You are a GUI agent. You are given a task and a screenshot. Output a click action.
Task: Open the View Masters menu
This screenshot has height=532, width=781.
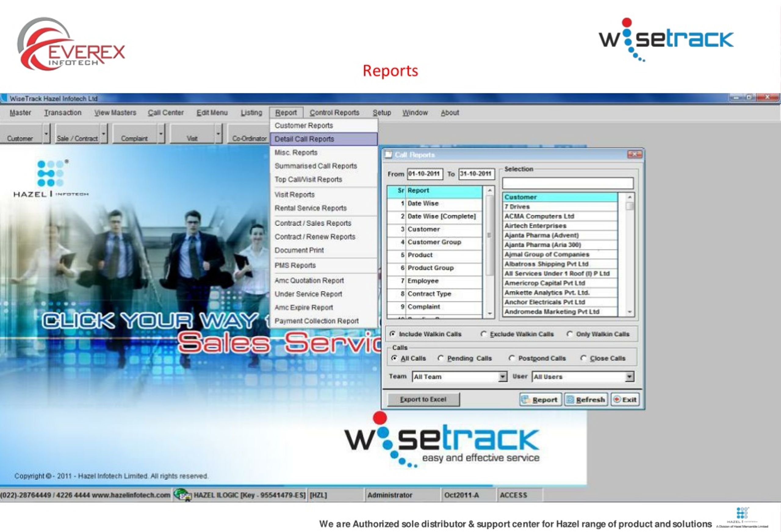[115, 113]
